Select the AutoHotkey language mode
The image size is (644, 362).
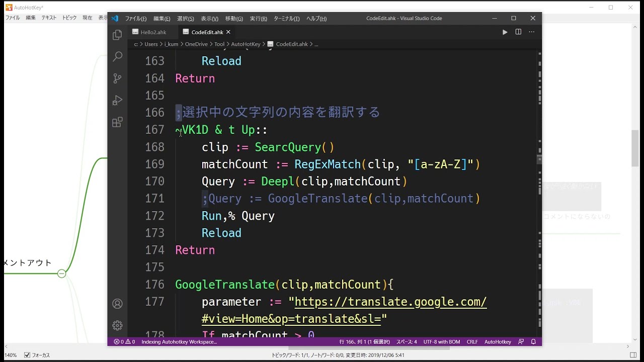pyautogui.click(x=498, y=342)
